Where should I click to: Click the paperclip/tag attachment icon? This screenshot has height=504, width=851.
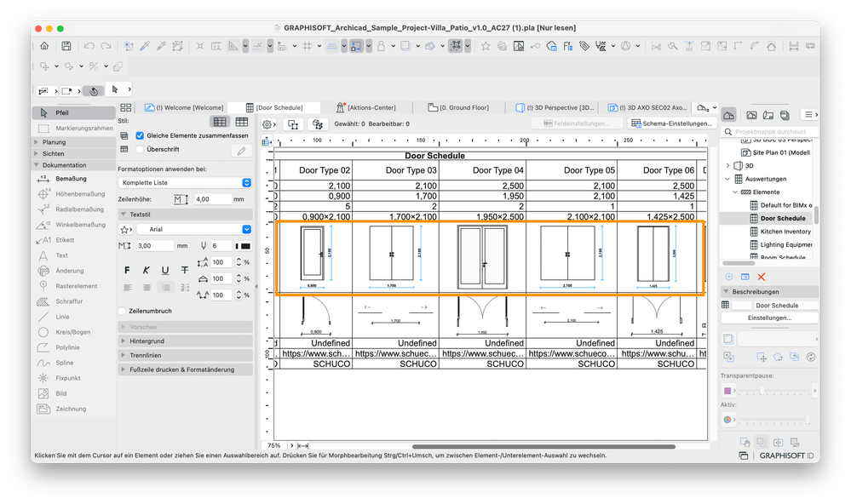pyautogui.click(x=584, y=46)
